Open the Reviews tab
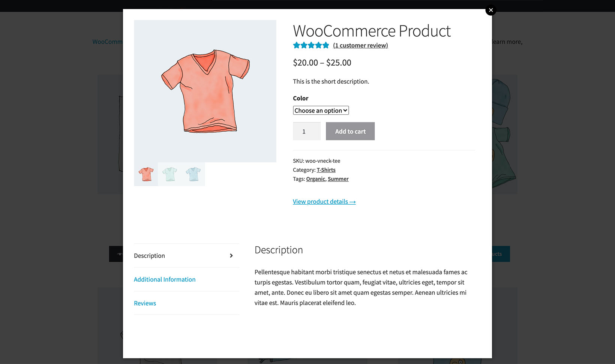 (x=145, y=303)
